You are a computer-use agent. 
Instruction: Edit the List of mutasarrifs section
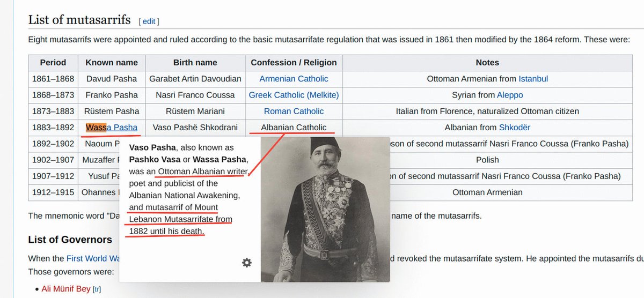(x=149, y=21)
